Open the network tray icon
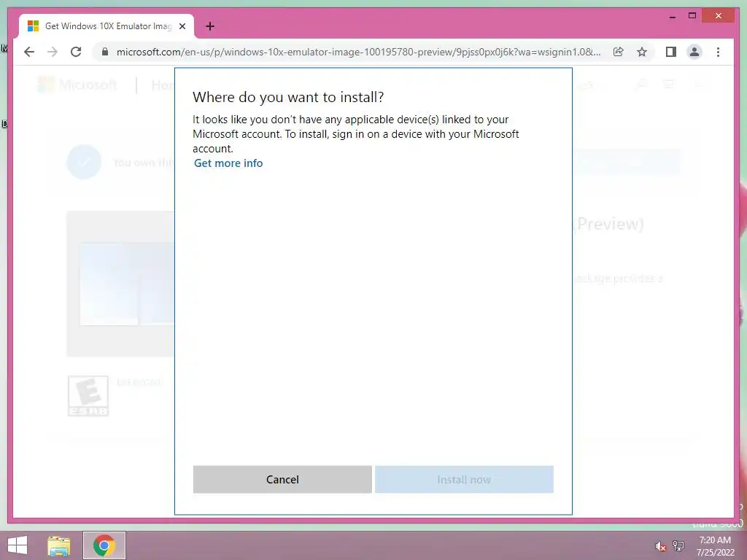 pyautogui.click(x=678, y=545)
